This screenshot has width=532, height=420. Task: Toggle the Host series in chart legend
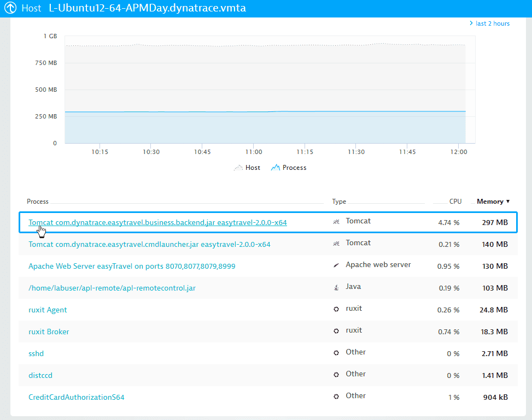click(x=247, y=168)
